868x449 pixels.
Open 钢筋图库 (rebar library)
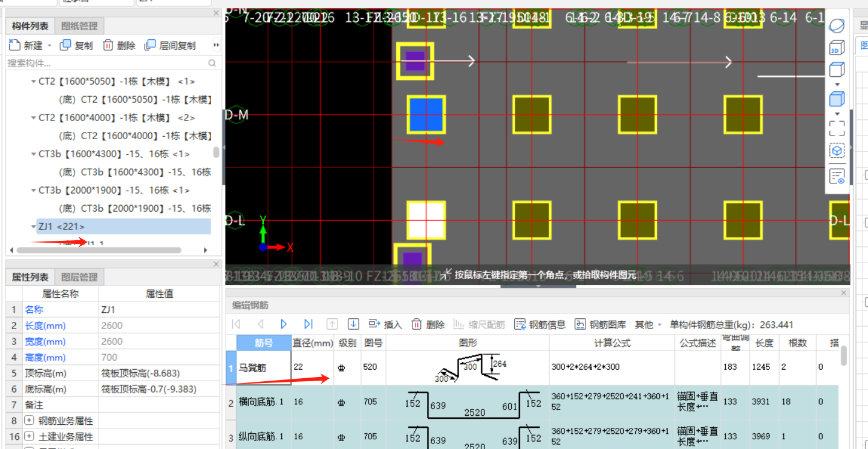pyautogui.click(x=600, y=324)
